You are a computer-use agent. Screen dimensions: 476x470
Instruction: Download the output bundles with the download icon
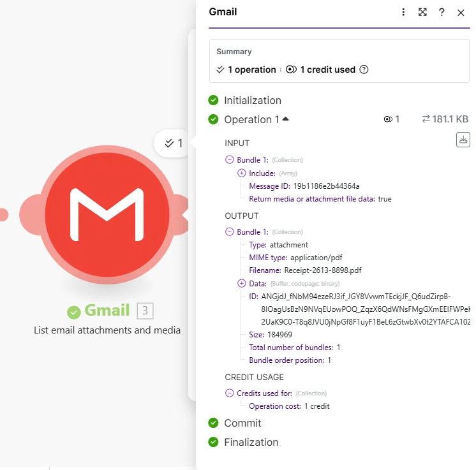[x=463, y=140]
